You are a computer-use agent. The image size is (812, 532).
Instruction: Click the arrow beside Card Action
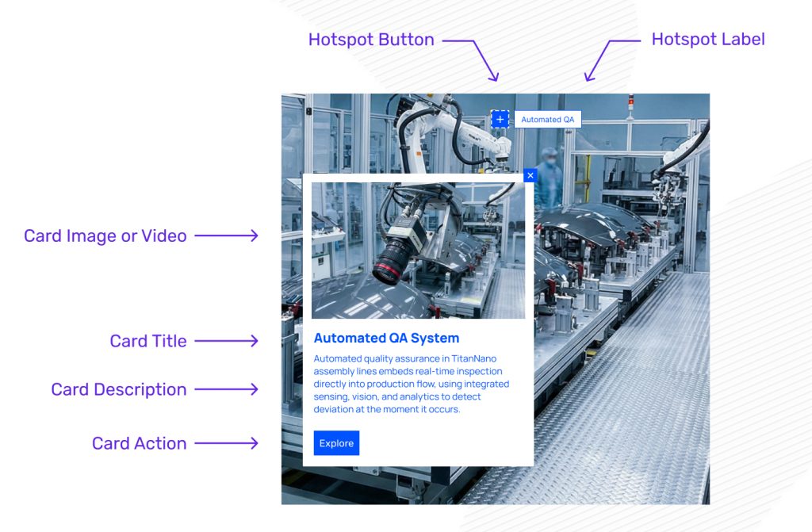(x=226, y=443)
